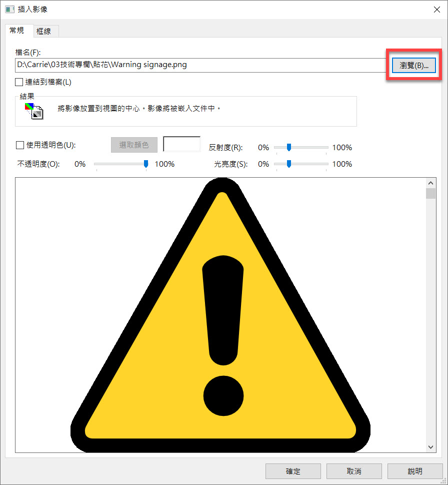Click the 反射度(R) slider handle
448x485 pixels.
pos(289,147)
